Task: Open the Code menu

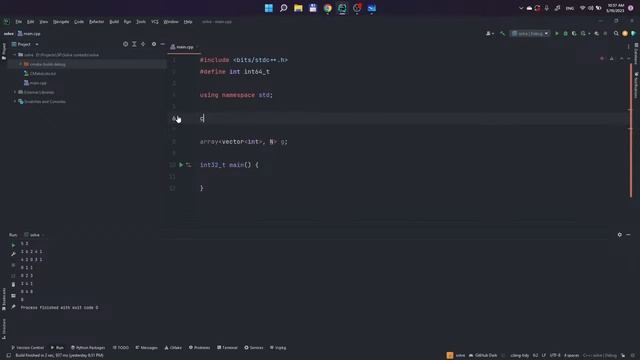Action: tap(79, 22)
